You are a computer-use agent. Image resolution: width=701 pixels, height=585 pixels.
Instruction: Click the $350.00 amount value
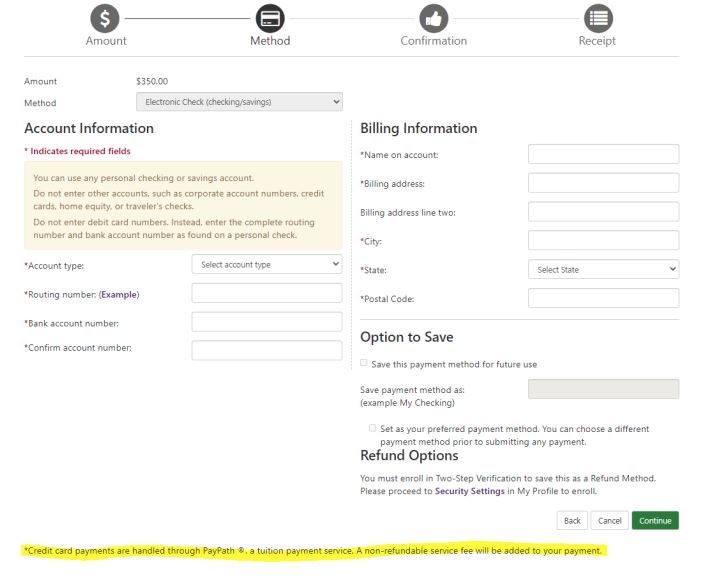click(x=152, y=81)
